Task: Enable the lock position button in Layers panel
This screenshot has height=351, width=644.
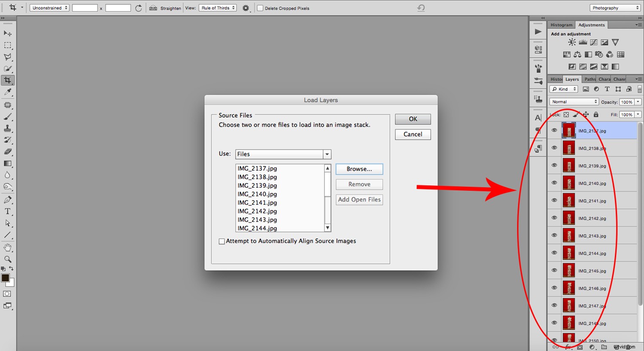Action: (586, 114)
